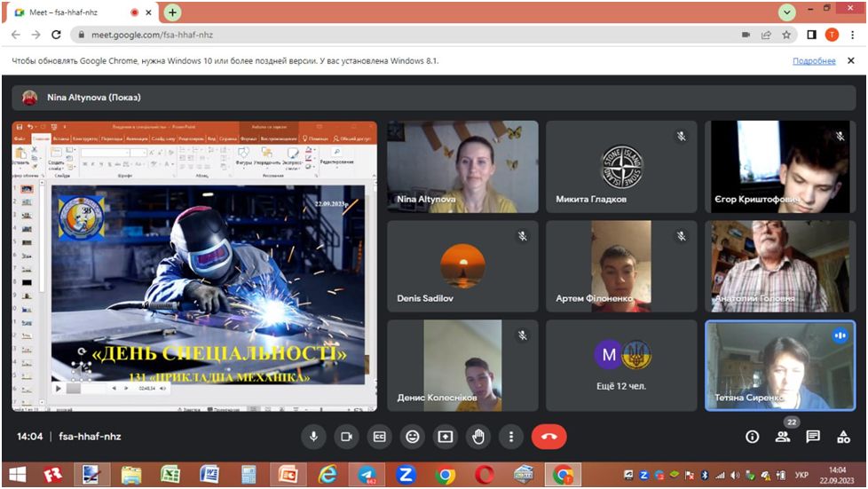The height and width of the screenshot is (489, 868).
Task: Switch to PowerPoint in the taskbar
Action: pos(288,475)
